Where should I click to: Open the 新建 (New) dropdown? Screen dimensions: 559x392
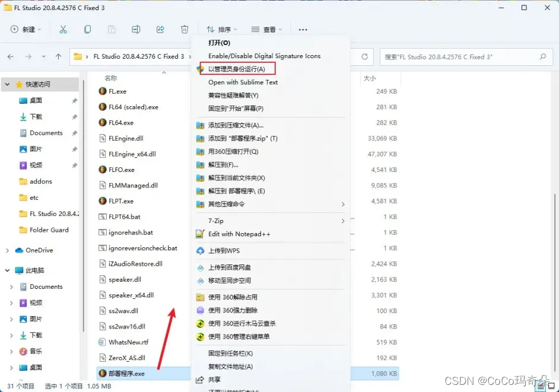pyautogui.click(x=26, y=29)
